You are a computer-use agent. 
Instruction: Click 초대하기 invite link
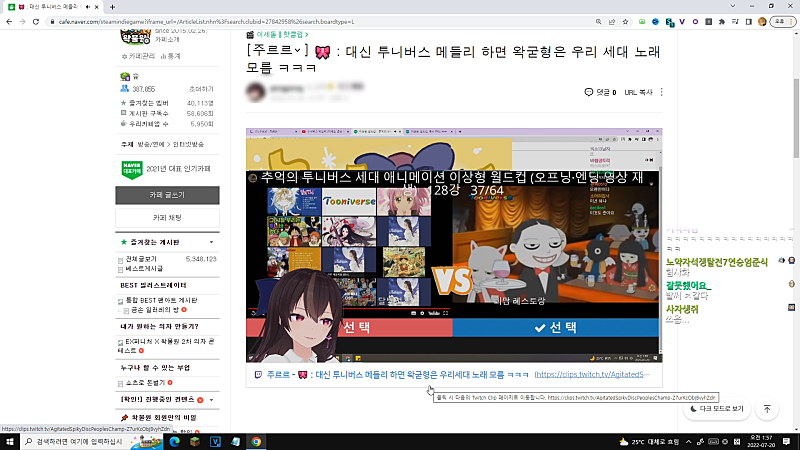201,89
